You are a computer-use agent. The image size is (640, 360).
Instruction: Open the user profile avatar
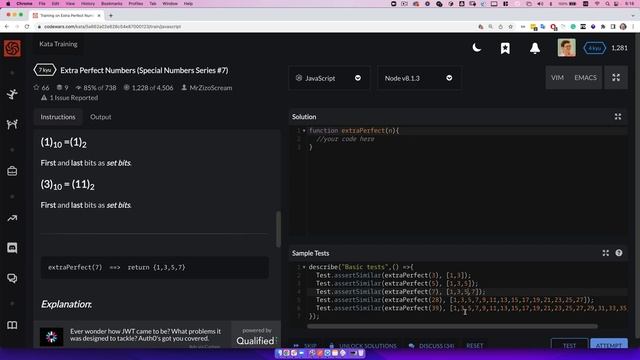(567, 48)
